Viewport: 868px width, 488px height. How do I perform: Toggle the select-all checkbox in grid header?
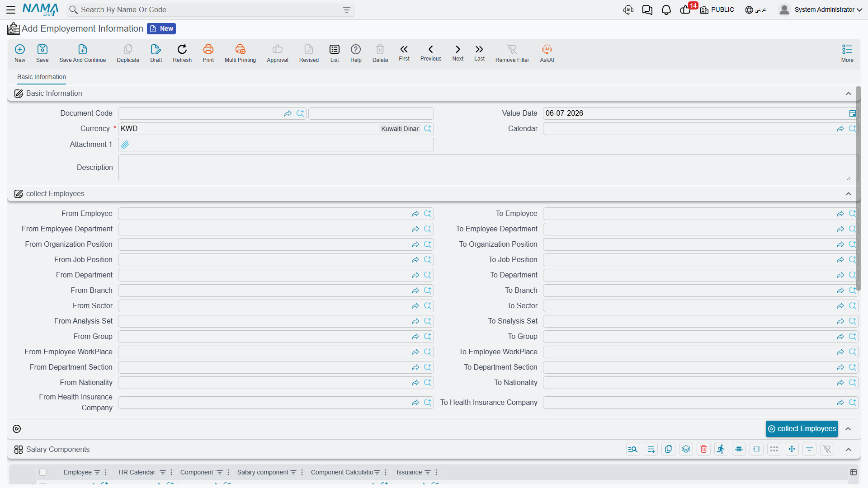[43, 472]
